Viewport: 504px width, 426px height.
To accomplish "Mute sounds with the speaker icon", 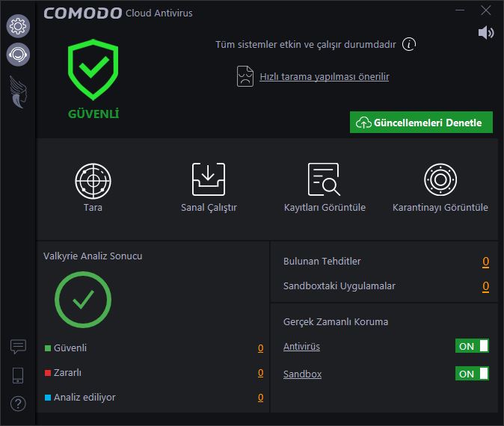I will [x=485, y=33].
